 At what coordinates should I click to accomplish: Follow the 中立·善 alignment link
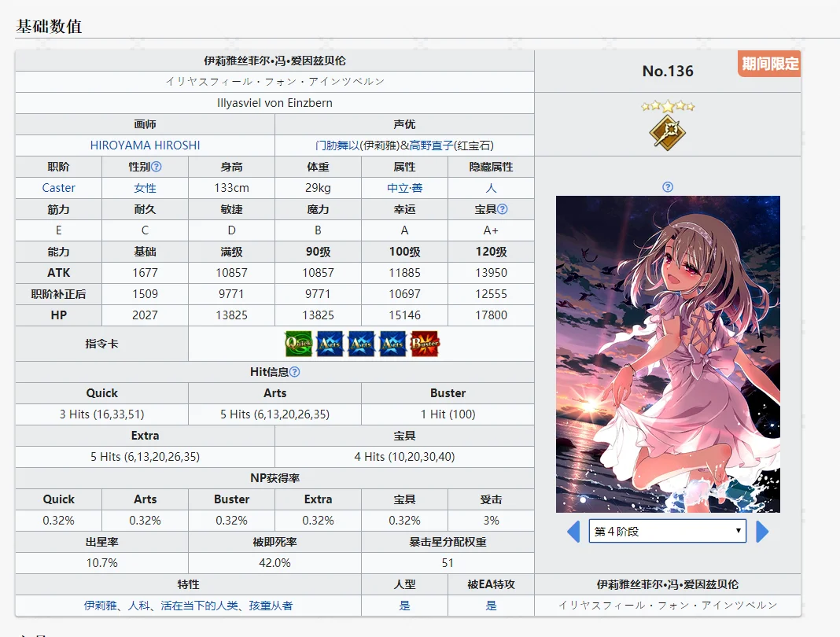click(x=404, y=188)
